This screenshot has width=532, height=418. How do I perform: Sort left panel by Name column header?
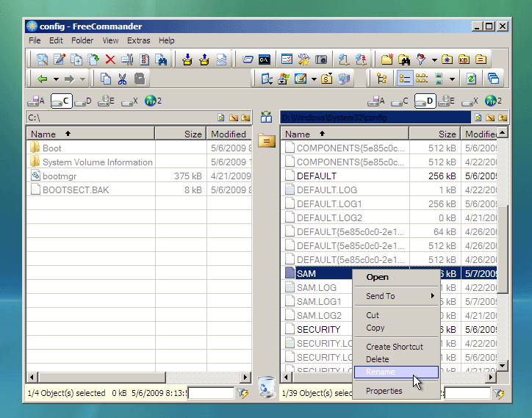(x=90, y=134)
